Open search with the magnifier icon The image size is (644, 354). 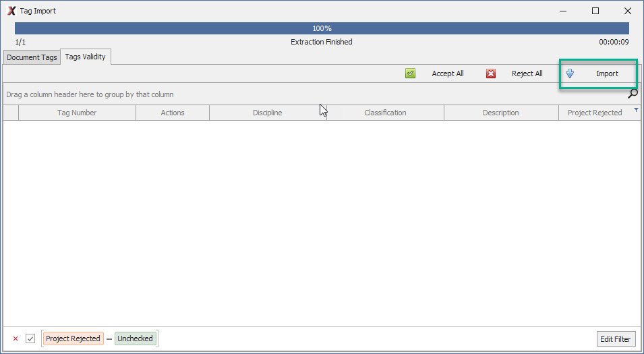pos(633,94)
